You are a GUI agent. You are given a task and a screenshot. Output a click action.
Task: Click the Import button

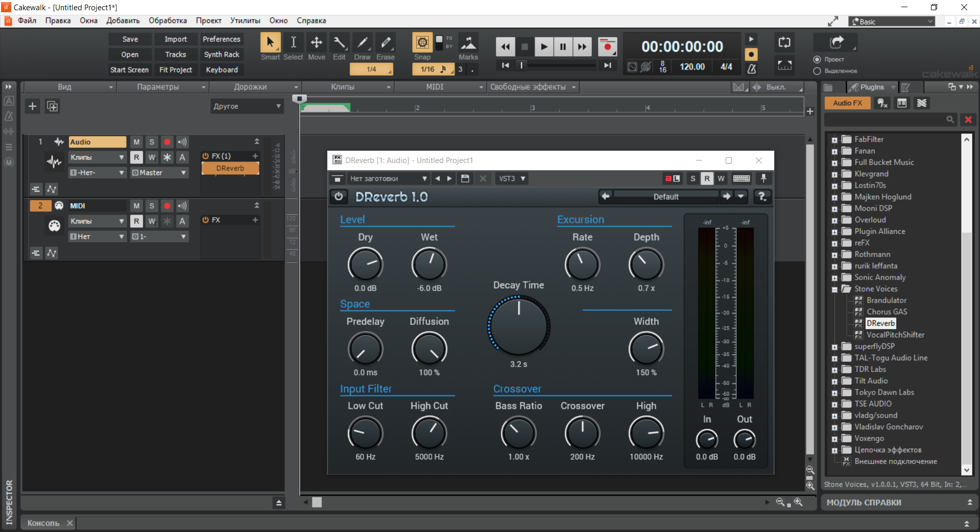[x=176, y=39]
